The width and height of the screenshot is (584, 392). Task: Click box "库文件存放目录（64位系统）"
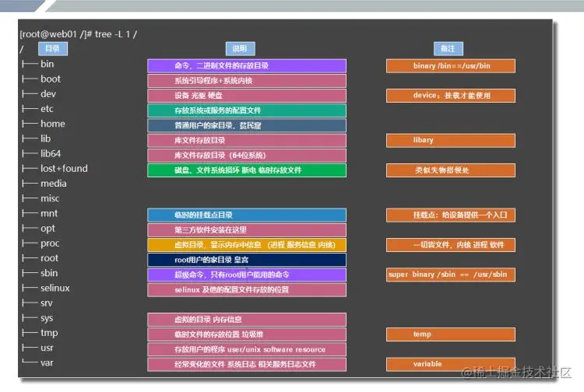point(247,156)
